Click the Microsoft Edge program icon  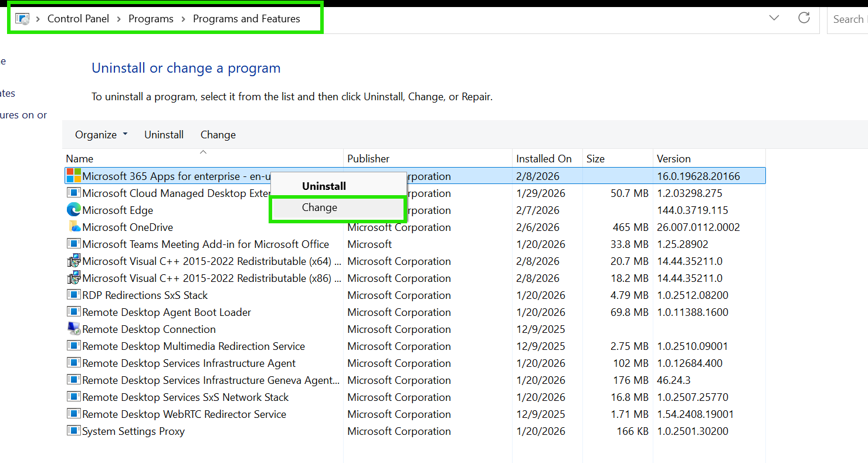(73, 210)
